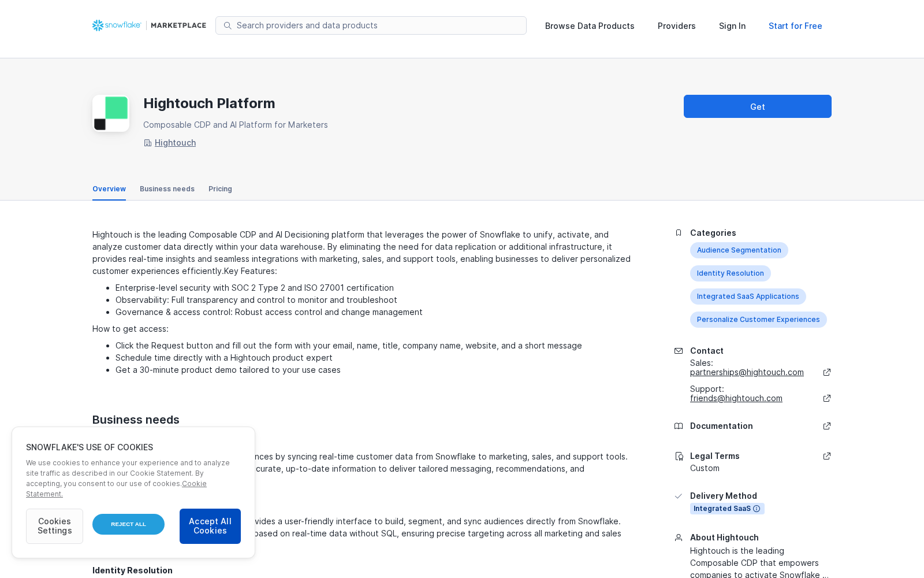The width and height of the screenshot is (924, 578).
Task: Click Accept All Cookies button
Action: click(210, 526)
